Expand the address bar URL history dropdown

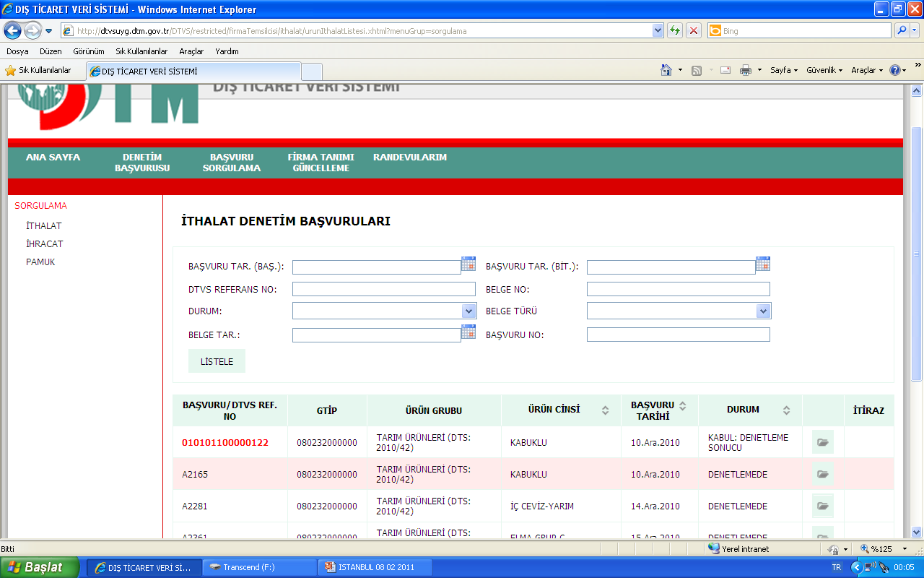pos(658,31)
